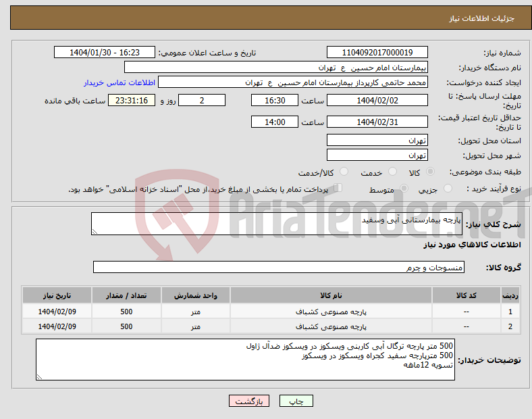Screen dimensions: 532x419
Task: Click the resize handle of شرح کلی نیاز box
Action: [x=95, y=232]
